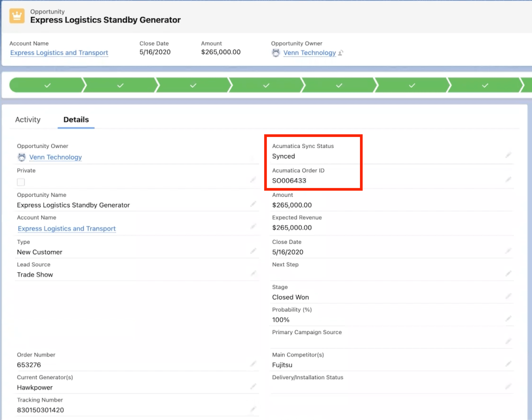
Task: Edit Close Date pencil icon
Action: (x=508, y=251)
